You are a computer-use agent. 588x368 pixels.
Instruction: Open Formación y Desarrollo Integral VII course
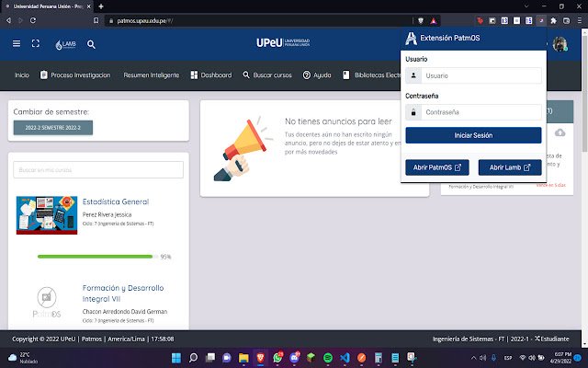(x=123, y=293)
